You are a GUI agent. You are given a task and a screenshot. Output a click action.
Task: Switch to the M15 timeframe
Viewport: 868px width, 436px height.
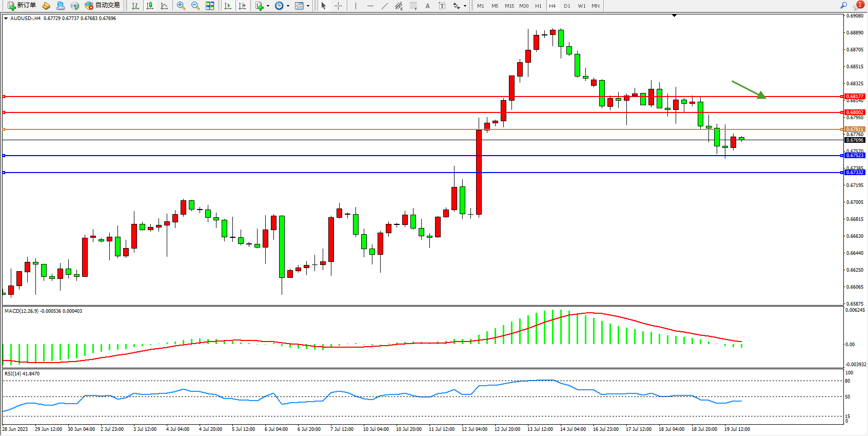509,6
